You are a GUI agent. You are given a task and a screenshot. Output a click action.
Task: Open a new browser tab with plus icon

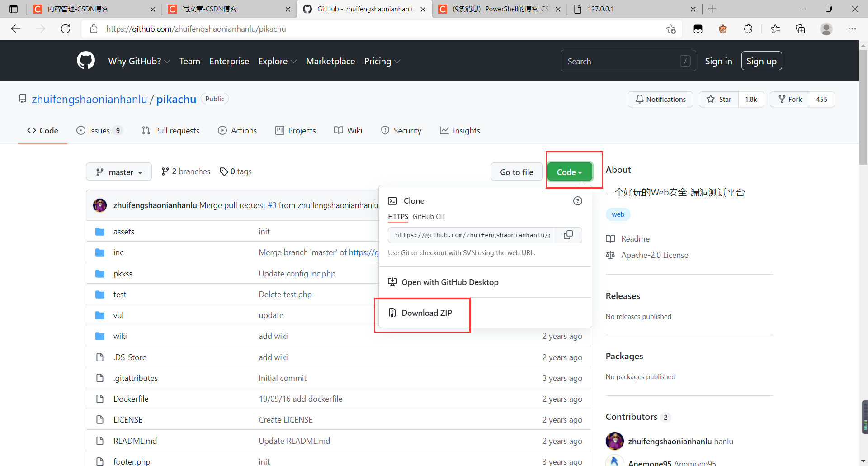click(712, 9)
